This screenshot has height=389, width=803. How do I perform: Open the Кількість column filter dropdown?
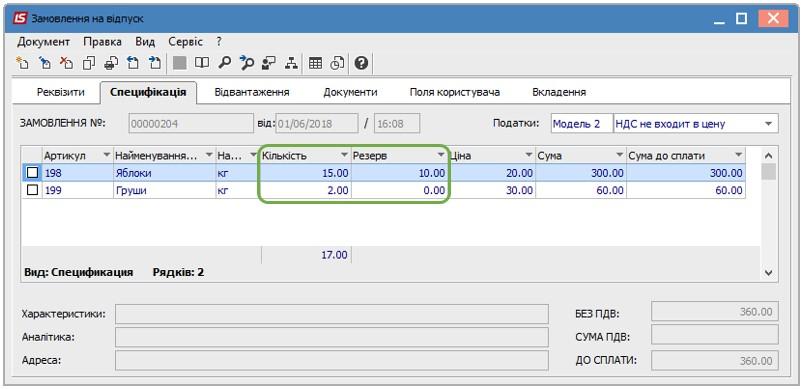tap(344, 155)
